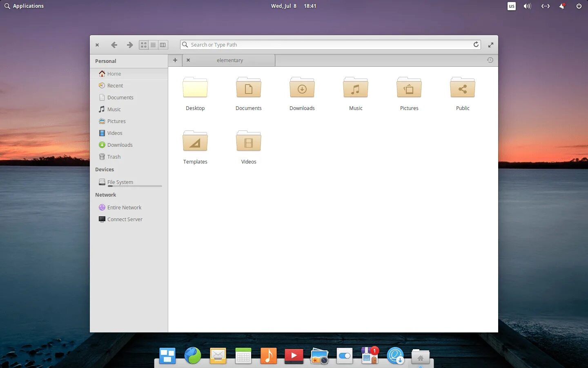Screen dimensions: 588x368
Task: Open the power session indicator
Action: (579, 6)
